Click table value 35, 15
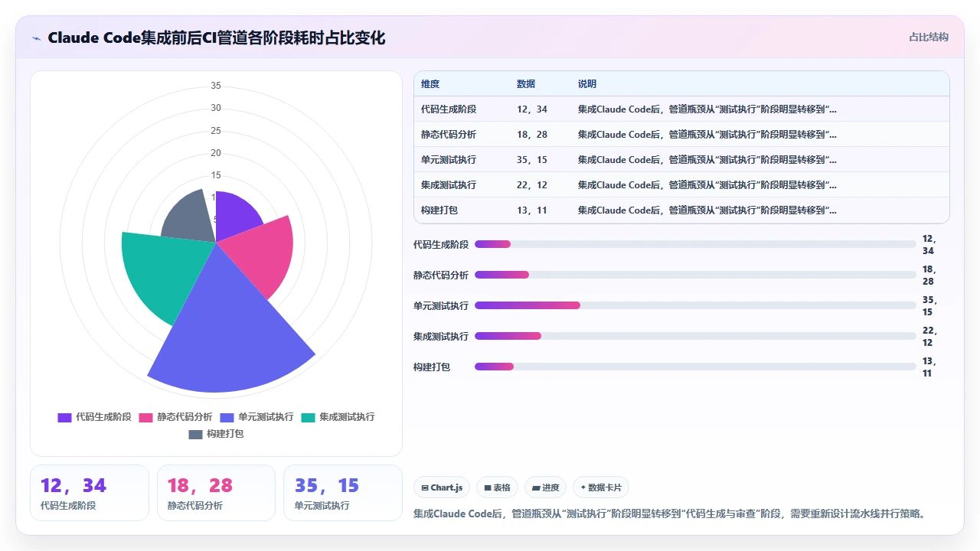This screenshot has height=551, width=980. click(x=532, y=160)
